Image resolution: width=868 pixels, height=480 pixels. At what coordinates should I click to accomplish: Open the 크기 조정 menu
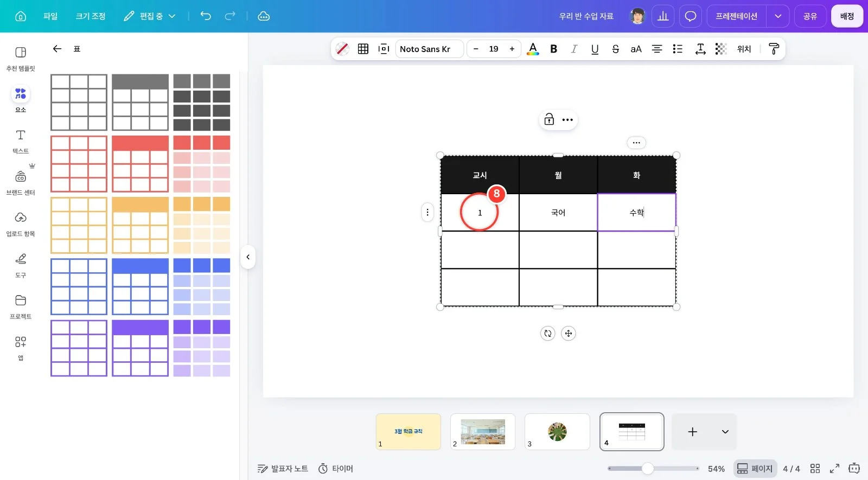click(x=91, y=16)
